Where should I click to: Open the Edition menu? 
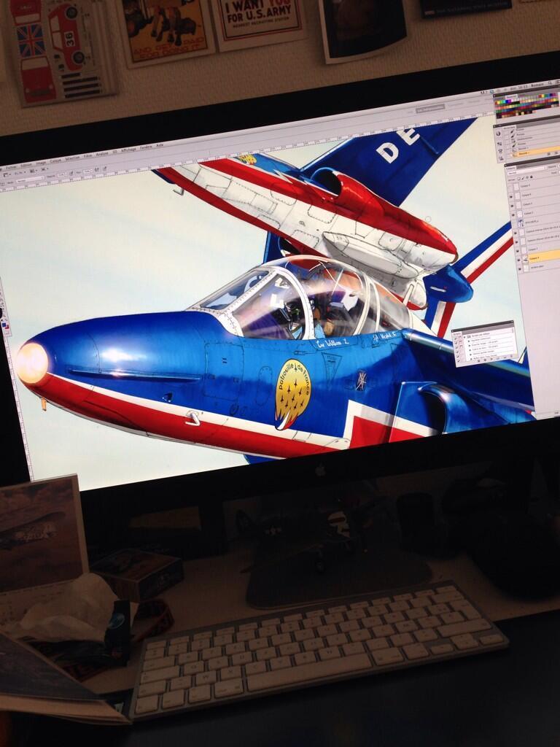(26, 165)
